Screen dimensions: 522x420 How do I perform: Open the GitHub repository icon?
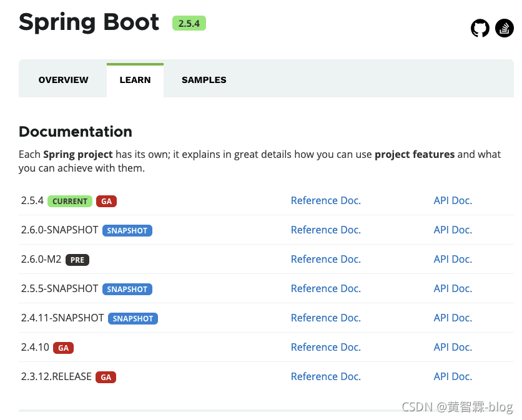(480, 28)
